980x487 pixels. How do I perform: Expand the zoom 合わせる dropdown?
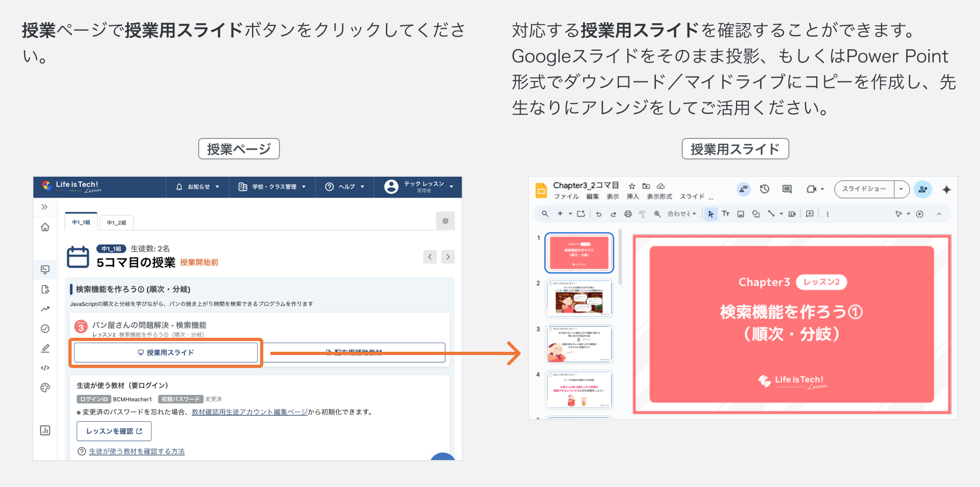coord(694,214)
